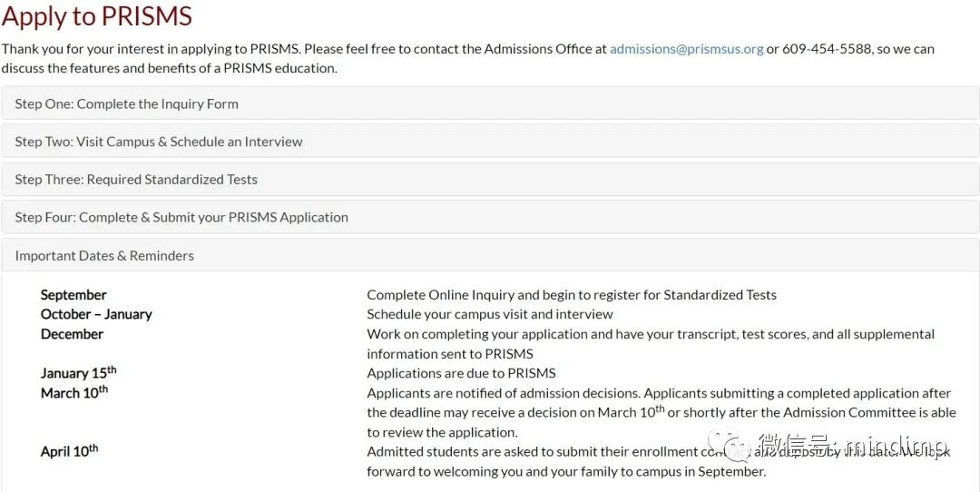Select the September date label

73,295
